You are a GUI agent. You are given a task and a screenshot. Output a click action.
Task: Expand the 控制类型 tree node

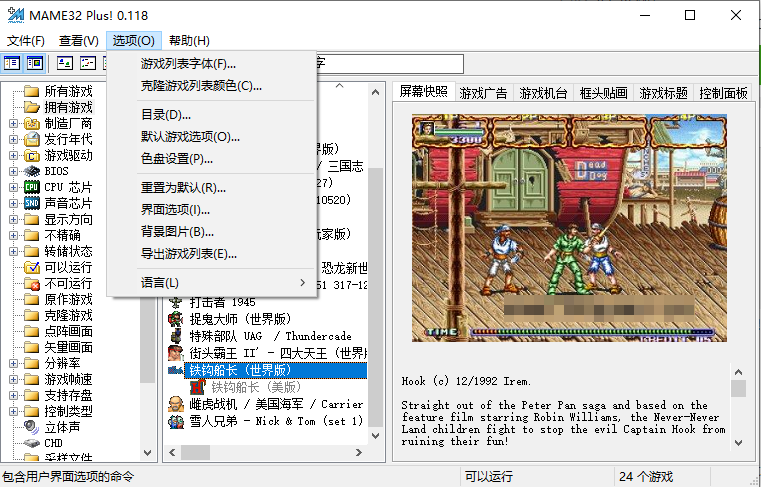[14, 412]
